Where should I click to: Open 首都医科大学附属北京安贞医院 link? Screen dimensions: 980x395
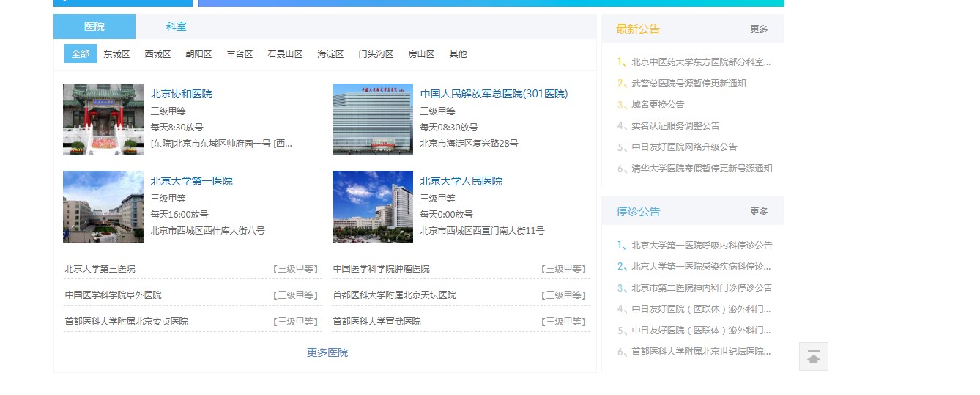pyautogui.click(x=126, y=322)
